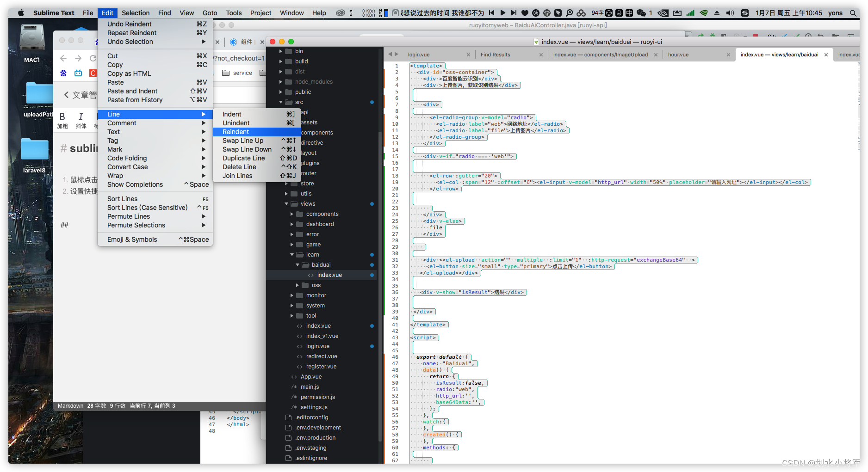868x472 pixels.
Task: Open the Code Folding submenu
Action: pos(155,158)
